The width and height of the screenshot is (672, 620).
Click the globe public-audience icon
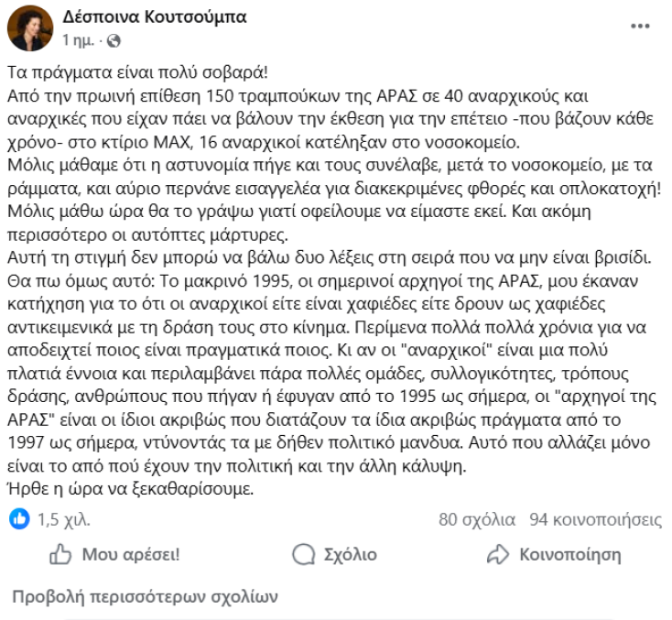coord(114,42)
